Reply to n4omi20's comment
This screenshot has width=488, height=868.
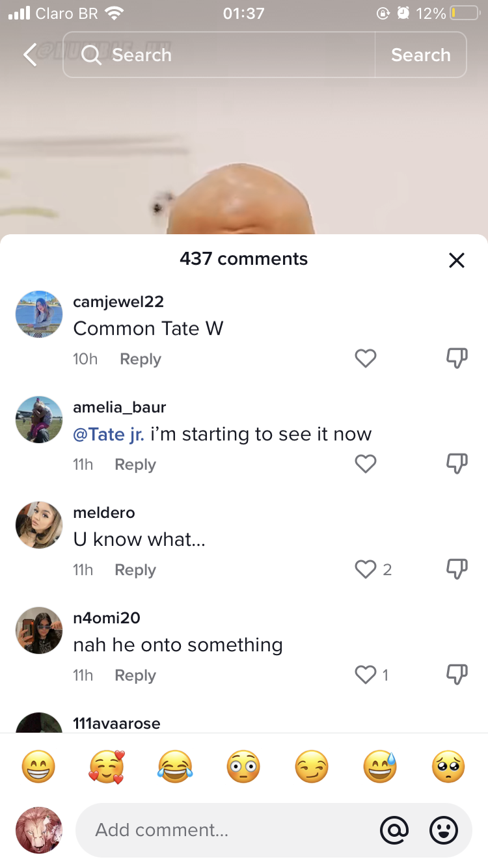tap(135, 675)
